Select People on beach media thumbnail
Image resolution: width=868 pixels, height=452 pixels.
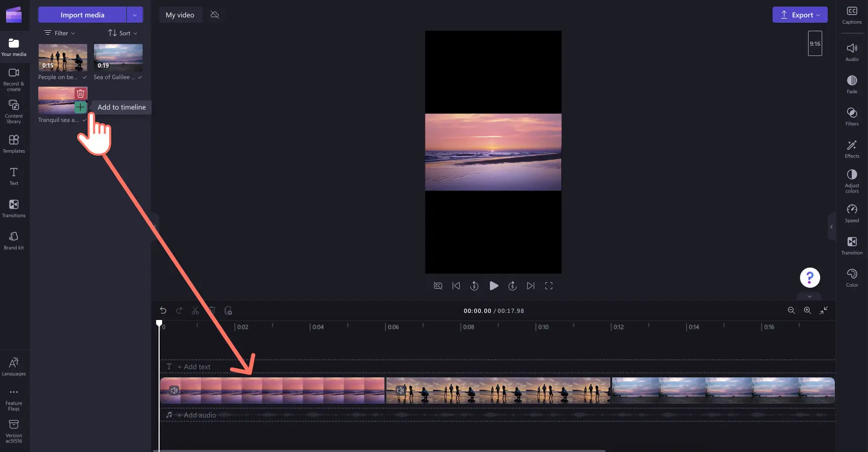[63, 57]
